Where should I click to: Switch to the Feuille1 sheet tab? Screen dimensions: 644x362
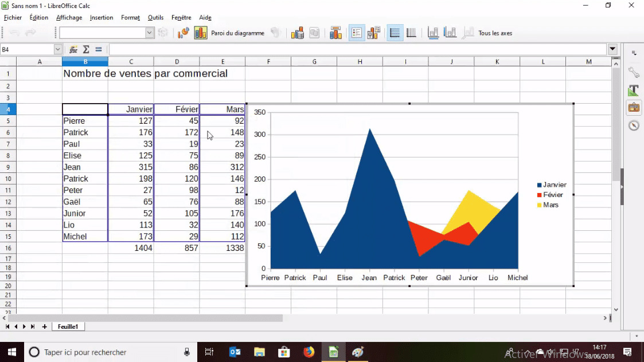click(68, 326)
